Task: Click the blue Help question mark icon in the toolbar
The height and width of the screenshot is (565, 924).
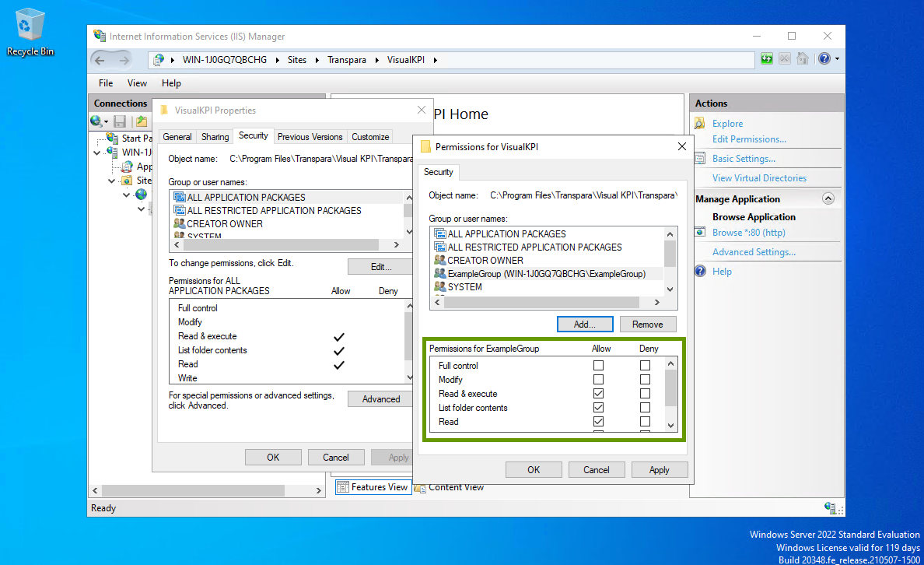Action: [824, 59]
